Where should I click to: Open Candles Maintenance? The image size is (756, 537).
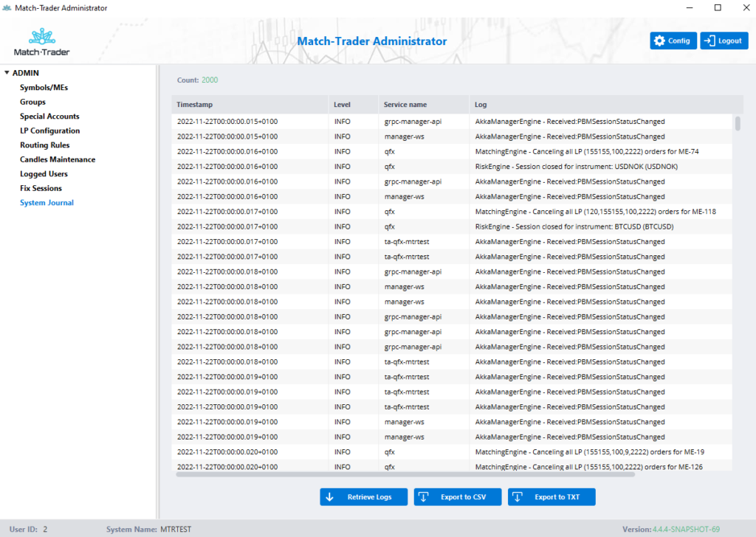tap(58, 159)
